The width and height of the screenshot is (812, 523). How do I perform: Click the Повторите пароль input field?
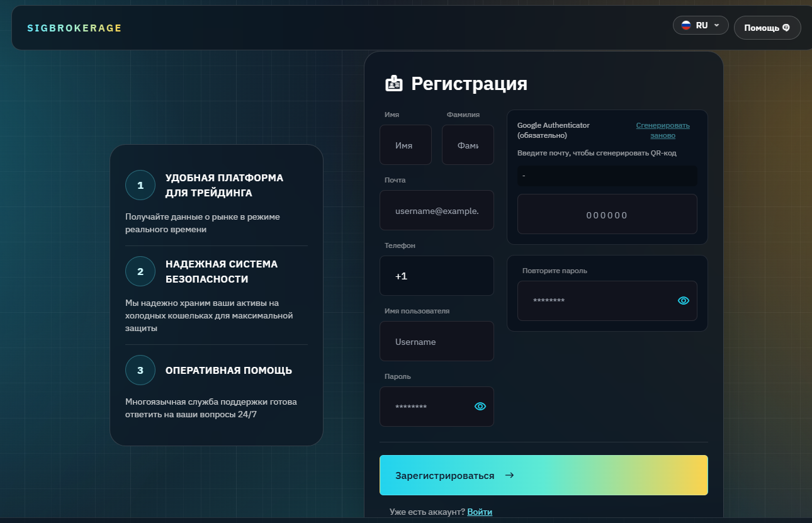click(x=607, y=301)
